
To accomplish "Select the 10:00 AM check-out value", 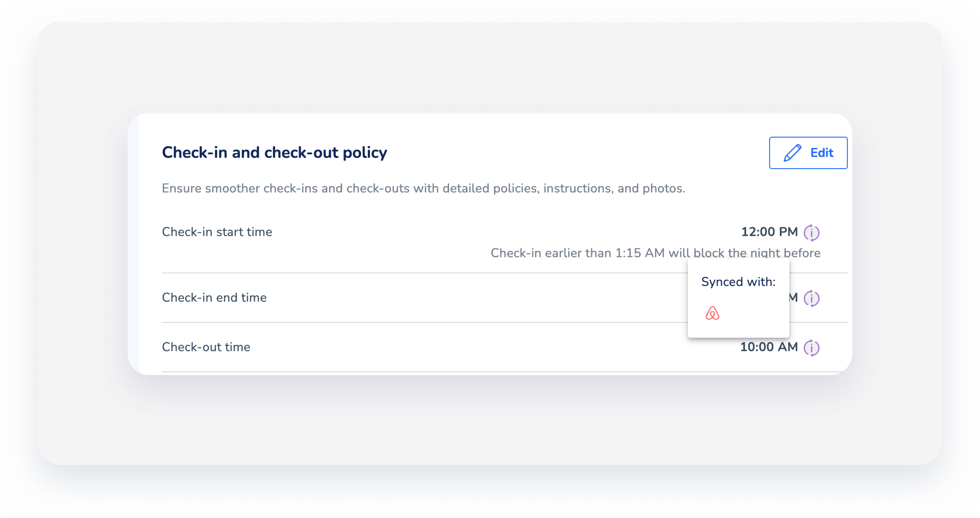I will 769,347.
